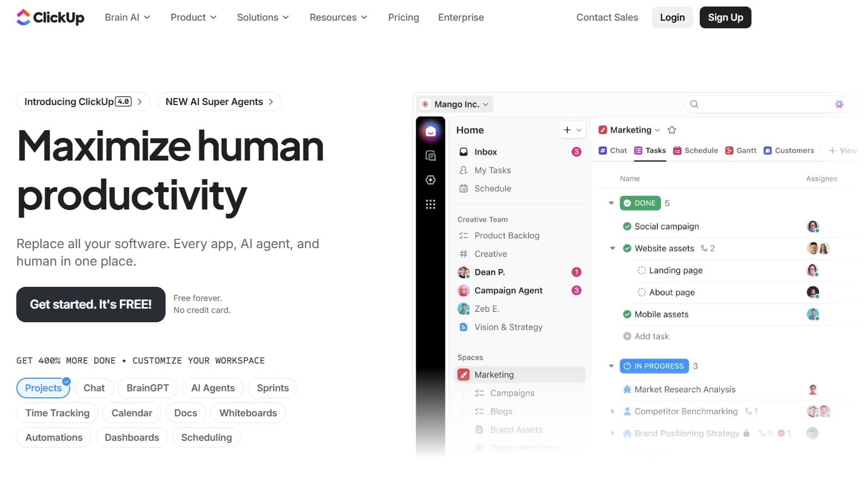Screen dimensions: 868x492
Task: Mark Landing page subtask status circle
Action: point(642,270)
